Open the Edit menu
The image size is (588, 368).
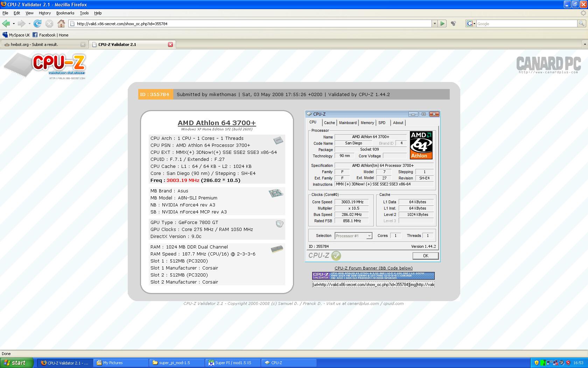(17, 13)
